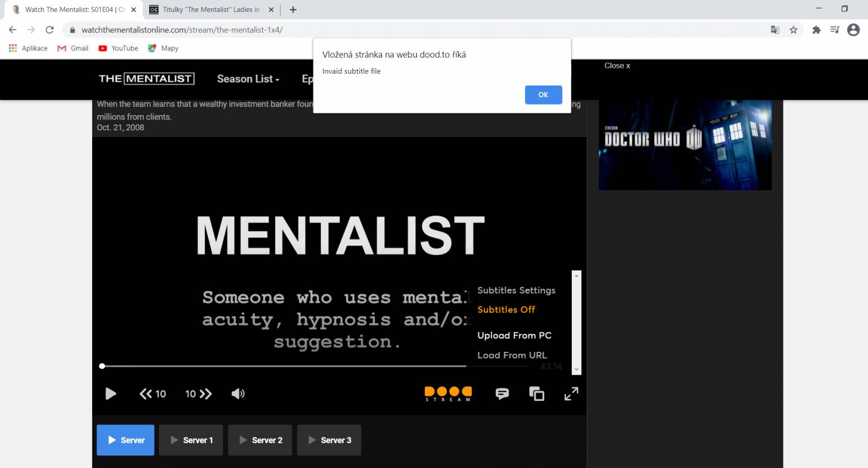The height and width of the screenshot is (468, 868).
Task: Mute the video player volume
Action: click(238, 394)
